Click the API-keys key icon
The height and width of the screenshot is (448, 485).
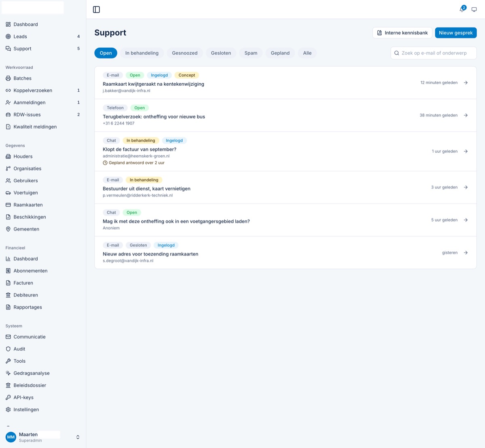(x=8, y=397)
